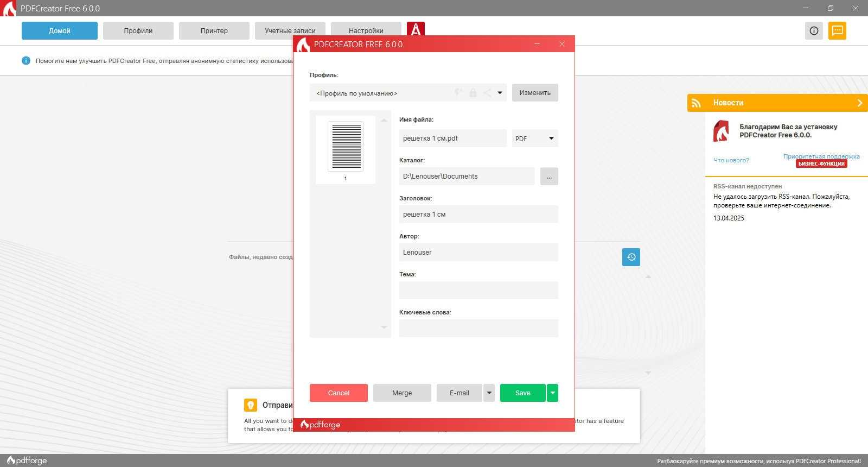868x467 pixels.
Task: Click the red PDF Architect icon tab
Action: click(x=416, y=29)
